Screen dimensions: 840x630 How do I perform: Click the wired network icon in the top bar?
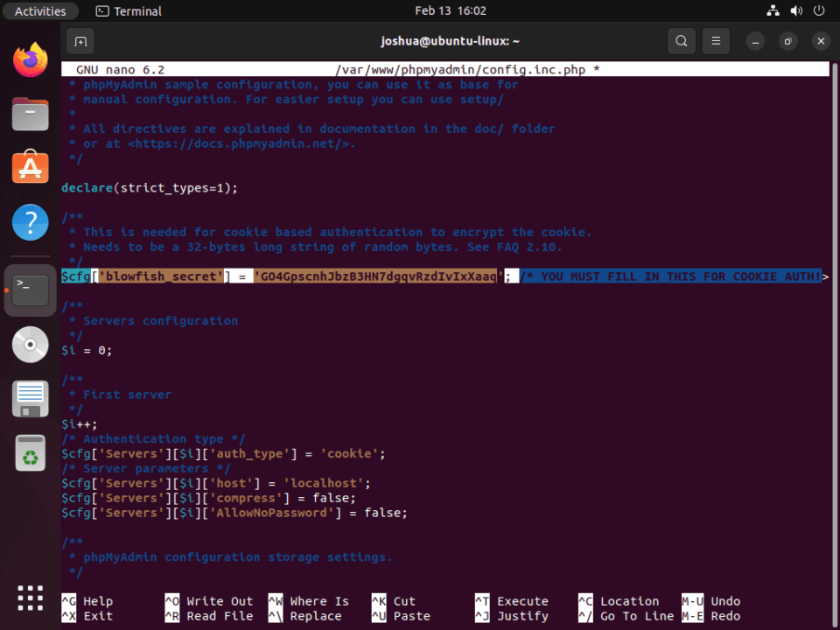point(773,10)
